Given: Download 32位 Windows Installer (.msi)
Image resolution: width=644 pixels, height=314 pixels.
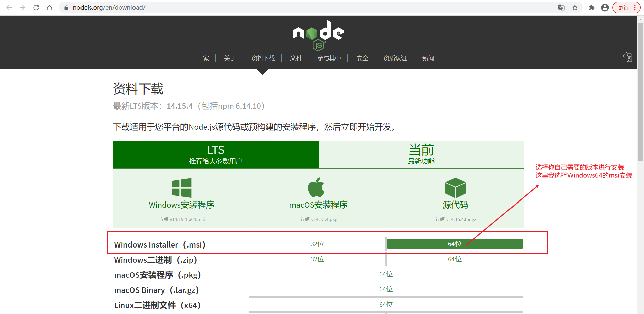Looking at the screenshot, I should 317,244.
